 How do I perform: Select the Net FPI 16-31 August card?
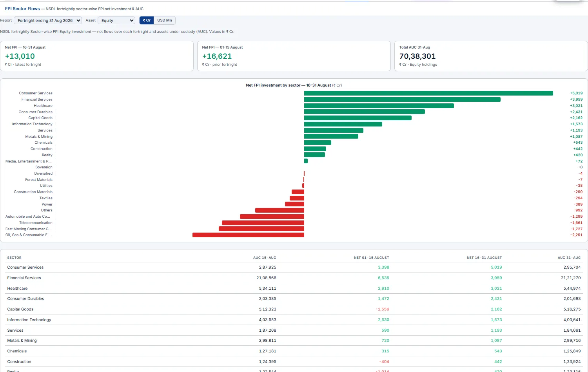97,56
